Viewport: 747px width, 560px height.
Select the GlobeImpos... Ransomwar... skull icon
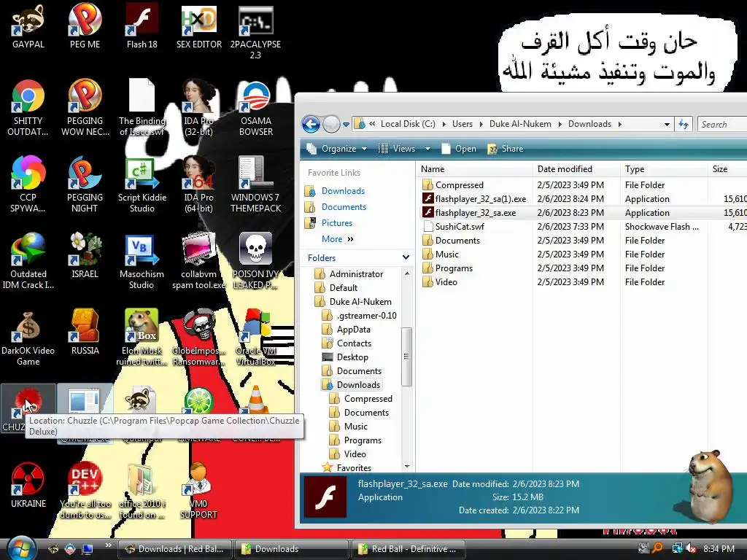point(198,338)
